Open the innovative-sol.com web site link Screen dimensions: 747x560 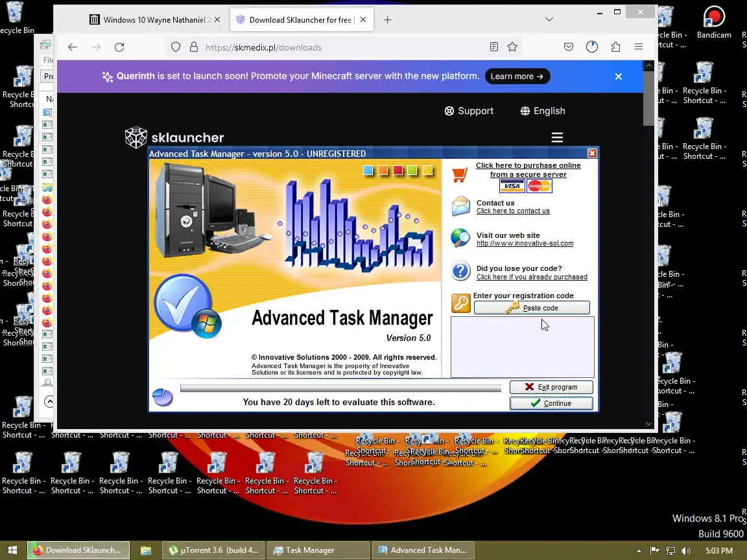(525, 243)
